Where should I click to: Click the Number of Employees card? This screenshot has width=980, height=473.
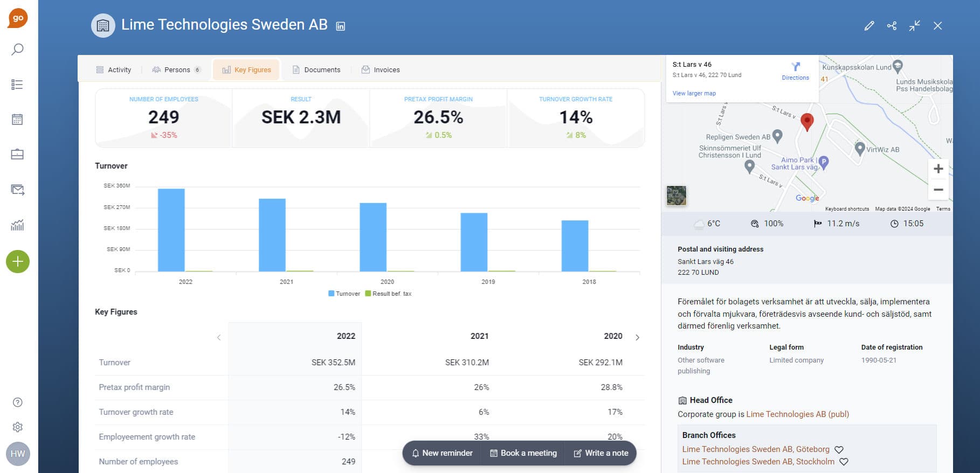[x=164, y=118]
